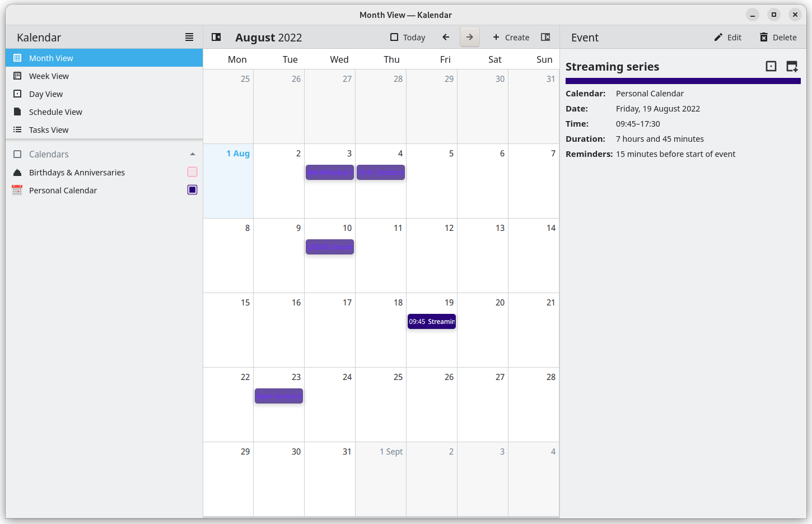
Task: Click the Personal Calendar value in event details
Action: (x=650, y=94)
